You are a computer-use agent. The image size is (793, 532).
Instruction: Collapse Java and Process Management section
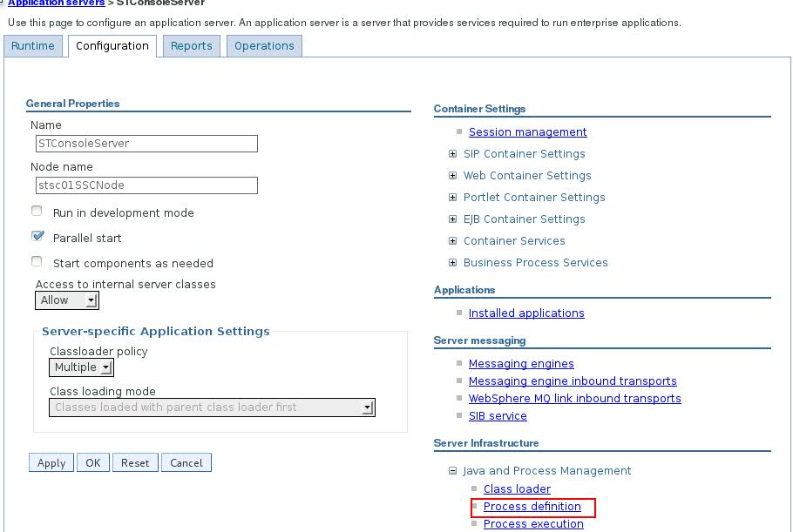(x=452, y=471)
